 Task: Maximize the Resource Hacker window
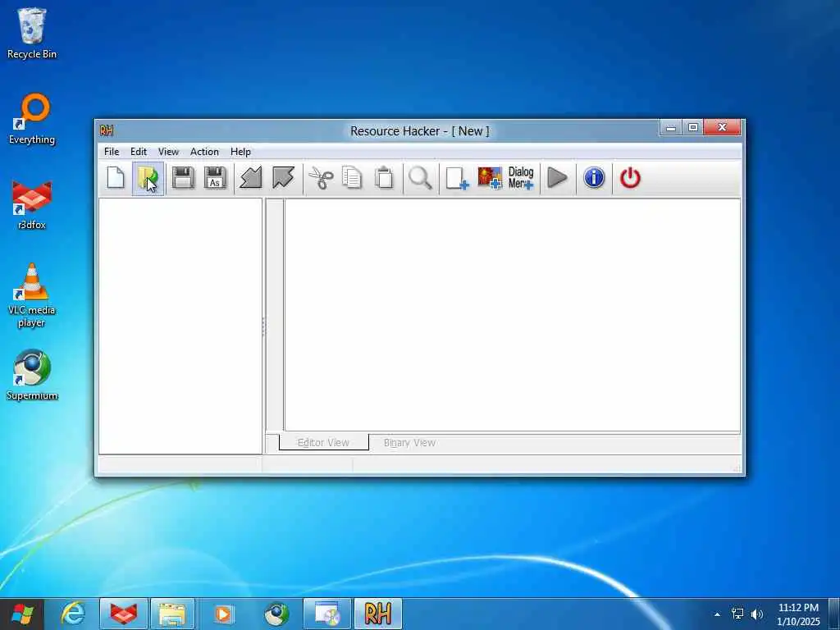pyautogui.click(x=692, y=127)
